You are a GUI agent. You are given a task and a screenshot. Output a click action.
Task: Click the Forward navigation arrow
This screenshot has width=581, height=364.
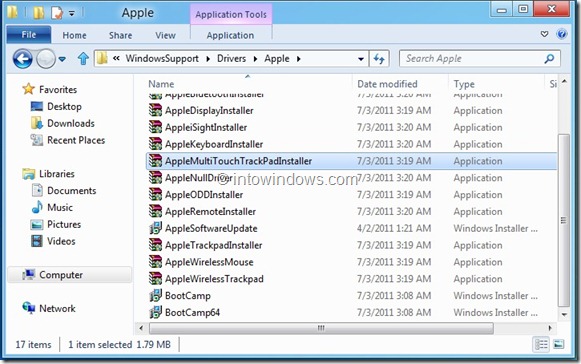click(46, 59)
